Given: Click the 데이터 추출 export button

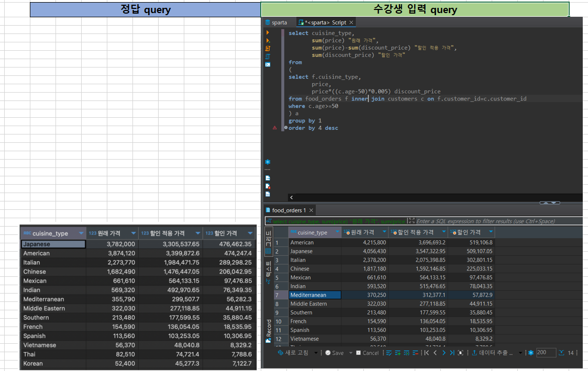Looking at the screenshot, I should [x=492, y=353].
